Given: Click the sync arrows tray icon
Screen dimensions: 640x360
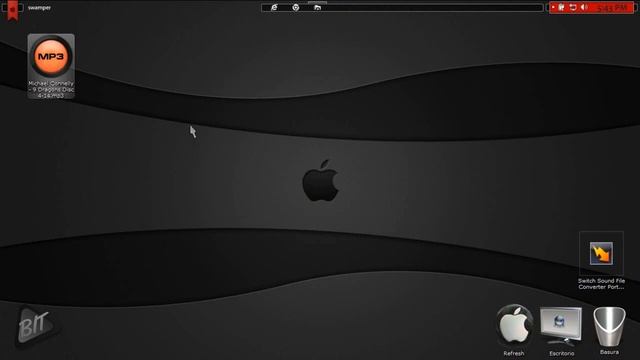Looking at the screenshot, I should pyautogui.click(x=573, y=7).
